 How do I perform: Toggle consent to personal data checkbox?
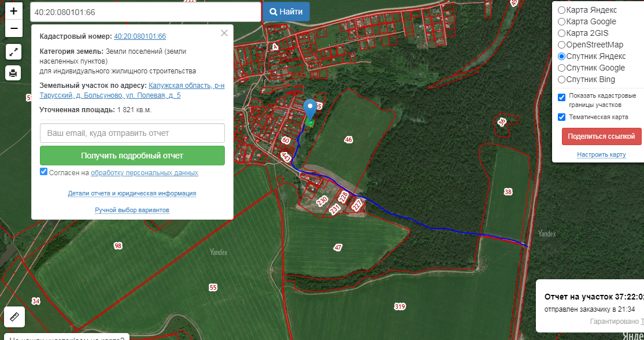pos(43,172)
